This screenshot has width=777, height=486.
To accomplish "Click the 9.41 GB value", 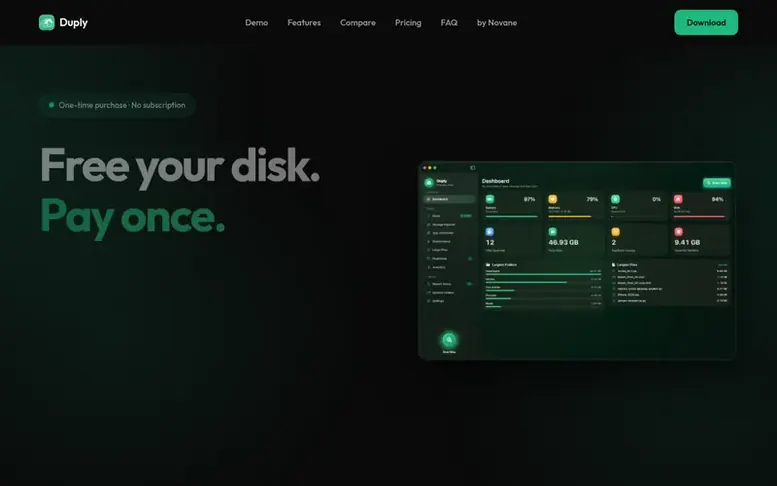I will [x=687, y=243].
